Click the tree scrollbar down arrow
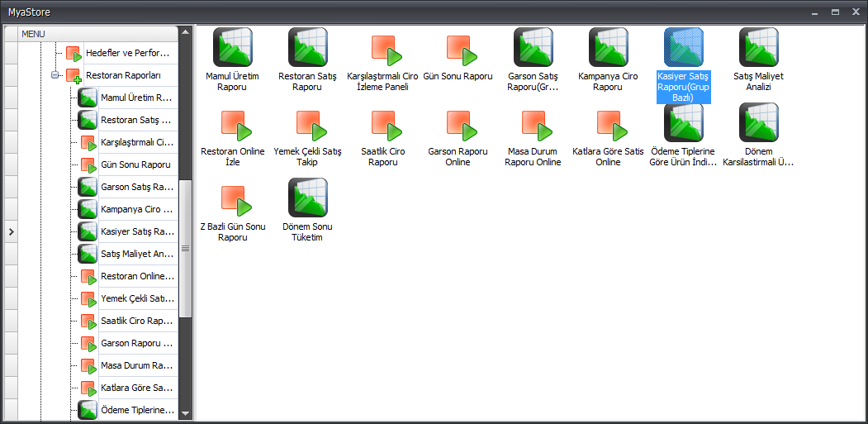 click(x=186, y=413)
